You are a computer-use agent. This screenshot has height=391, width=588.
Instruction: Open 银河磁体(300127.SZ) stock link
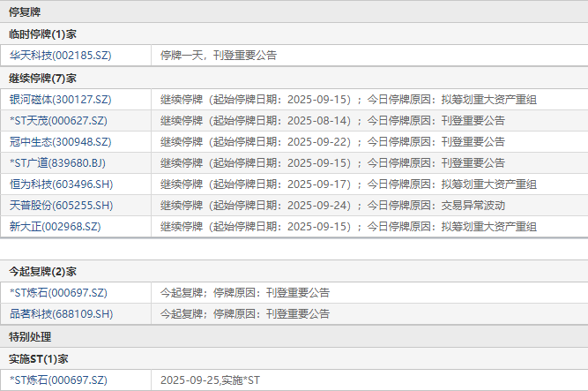(x=60, y=100)
